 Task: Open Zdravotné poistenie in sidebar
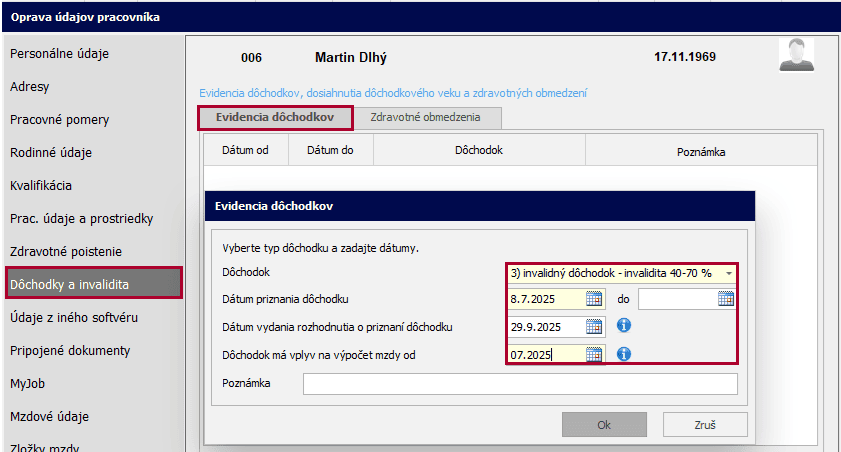point(65,251)
